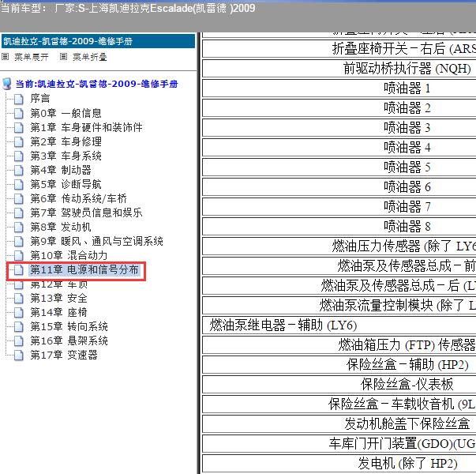Select the 喷油器 3 row
This screenshot has height=474, width=476.
click(x=339, y=128)
